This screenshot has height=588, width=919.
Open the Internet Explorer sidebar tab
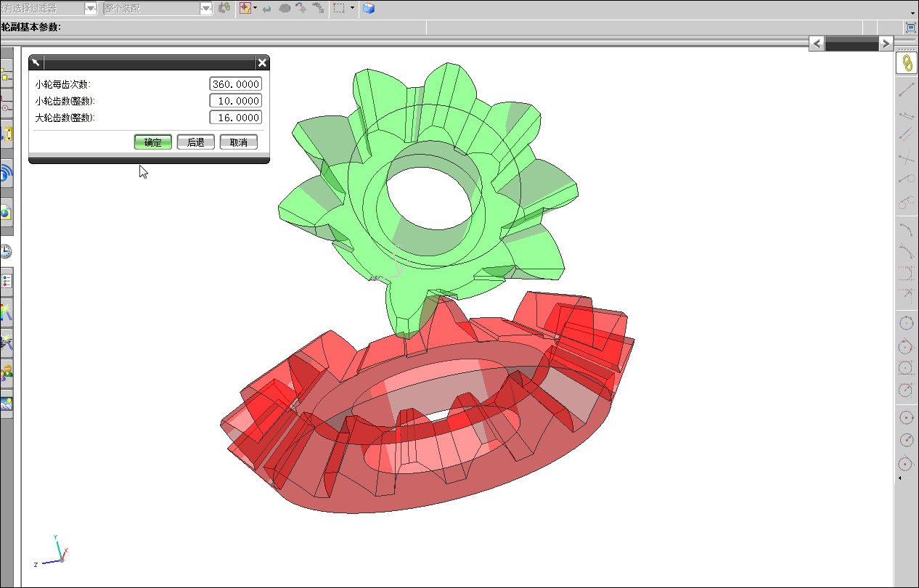(x=6, y=173)
